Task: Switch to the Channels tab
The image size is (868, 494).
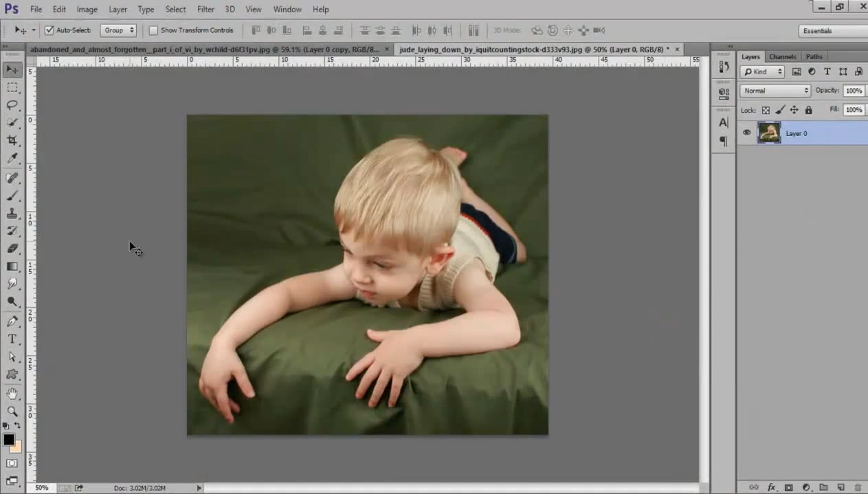Action: click(782, 56)
